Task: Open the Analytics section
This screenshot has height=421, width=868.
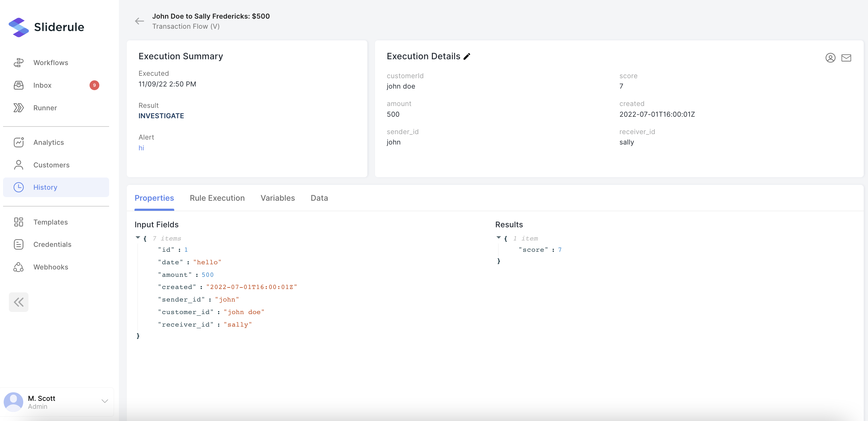Action: 49,142
